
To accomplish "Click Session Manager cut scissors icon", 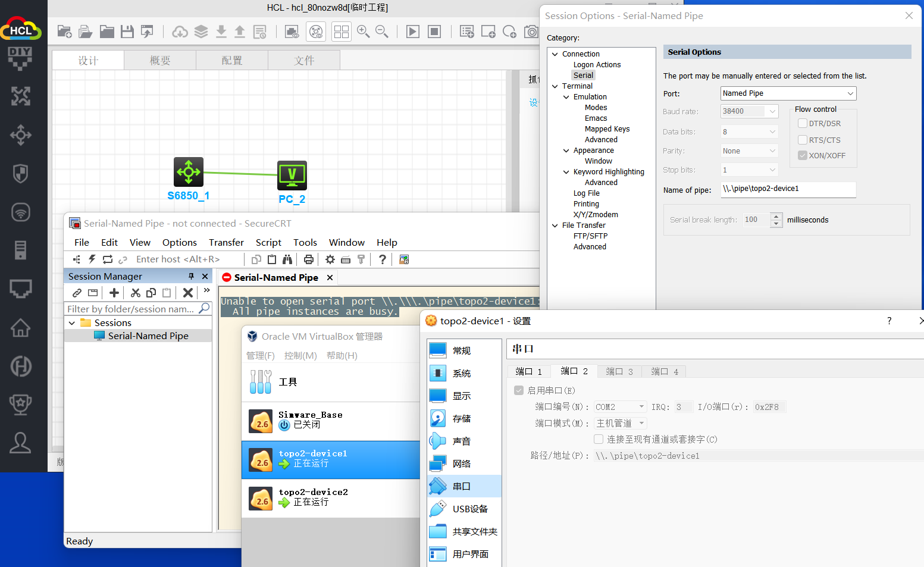I will click(136, 293).
